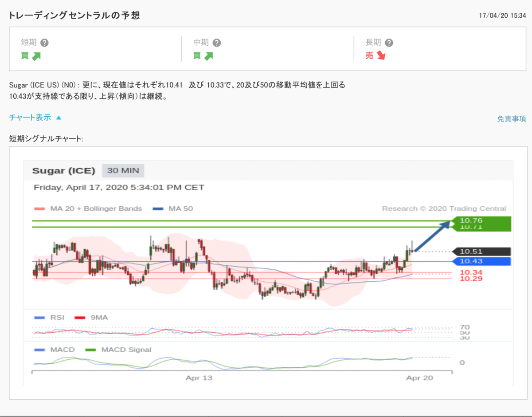The image size is (532, 417).
Task: Click the Apr 13 date axis label
Action: pos(199,378)
